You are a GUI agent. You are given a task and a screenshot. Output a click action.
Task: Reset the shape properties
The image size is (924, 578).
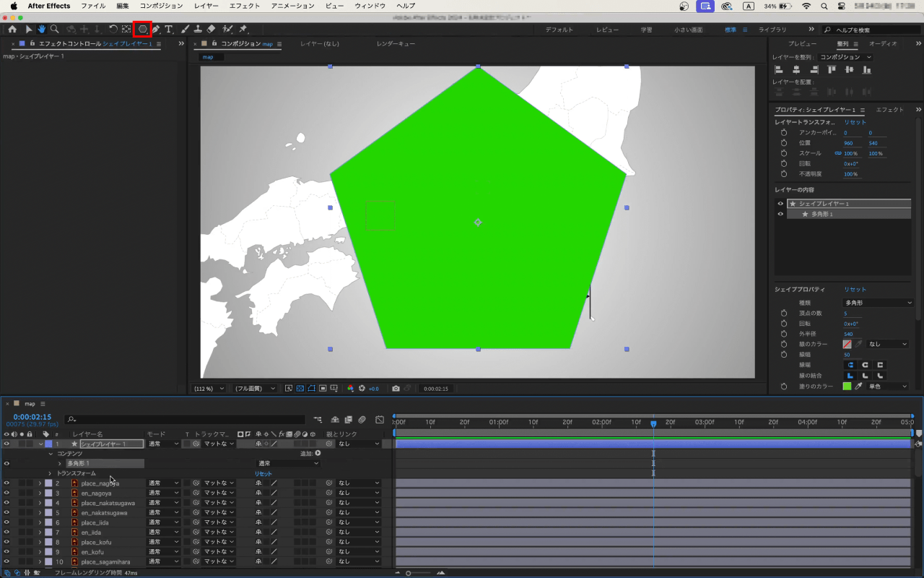(x=855, y=289)
